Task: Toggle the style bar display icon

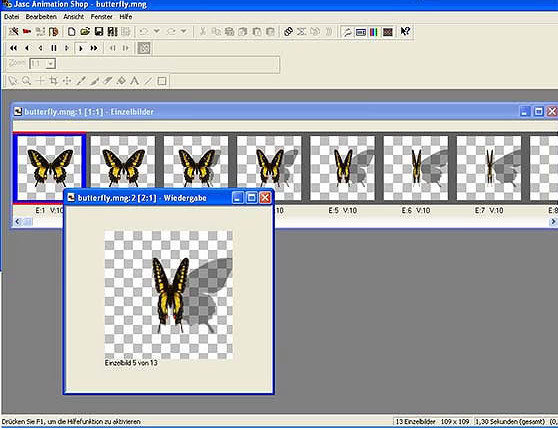Action: (x=360, y=32)
